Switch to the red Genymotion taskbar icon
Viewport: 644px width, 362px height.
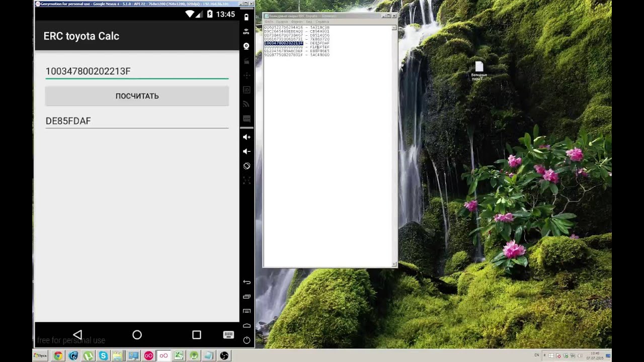pyautogui.click(x=148, y=355)
